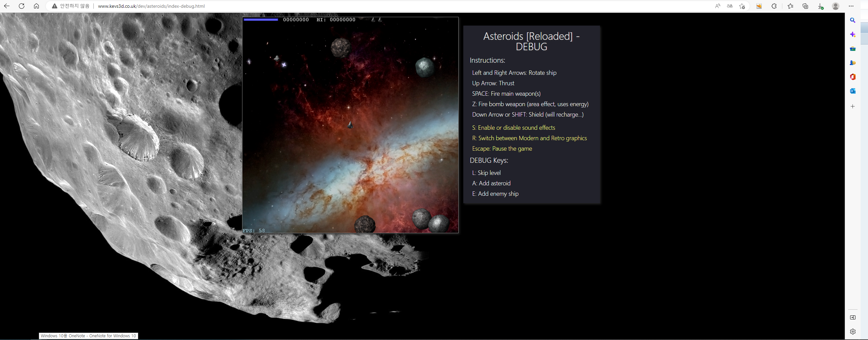Click the player spaceship in the game
Screen dimensions: 868x340
point(350,125)
